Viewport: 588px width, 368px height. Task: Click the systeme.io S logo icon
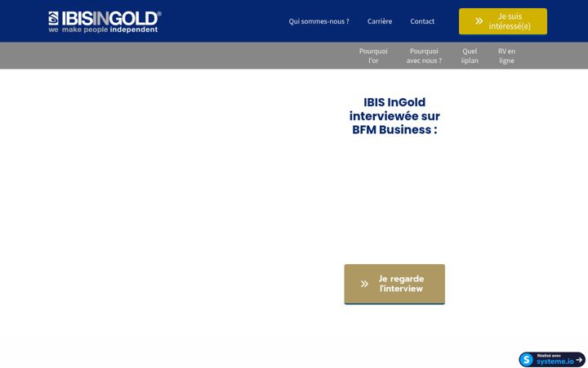[x=527, y=359]
